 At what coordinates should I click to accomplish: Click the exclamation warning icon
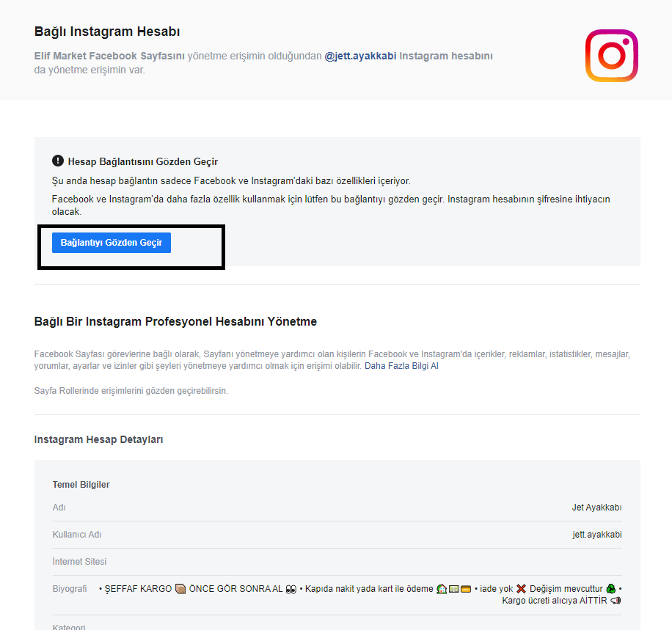tap(58, 161)
